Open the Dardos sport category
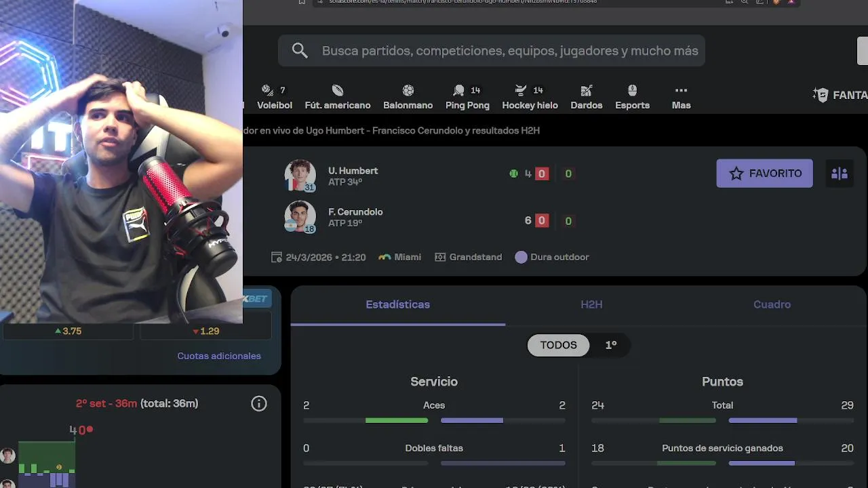This screenshot has width=868, height=488. [x=587, y=98]
